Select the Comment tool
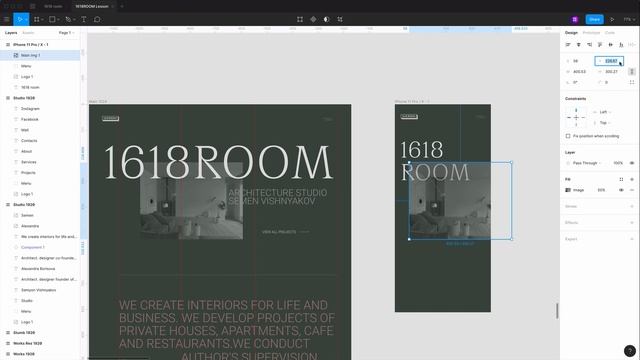This screenshot has width=640, height=360. (x=97, y=19)
